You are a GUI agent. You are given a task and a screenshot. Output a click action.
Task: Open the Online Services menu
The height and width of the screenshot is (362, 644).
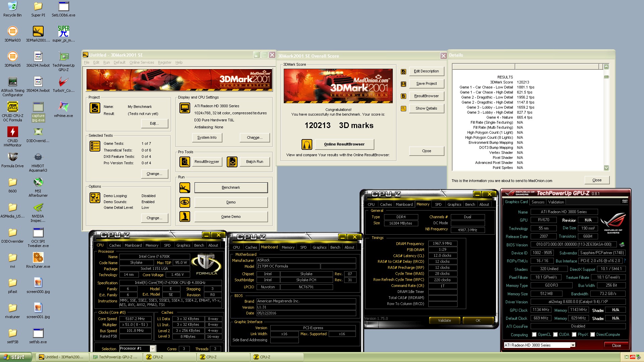pos(142,62)
